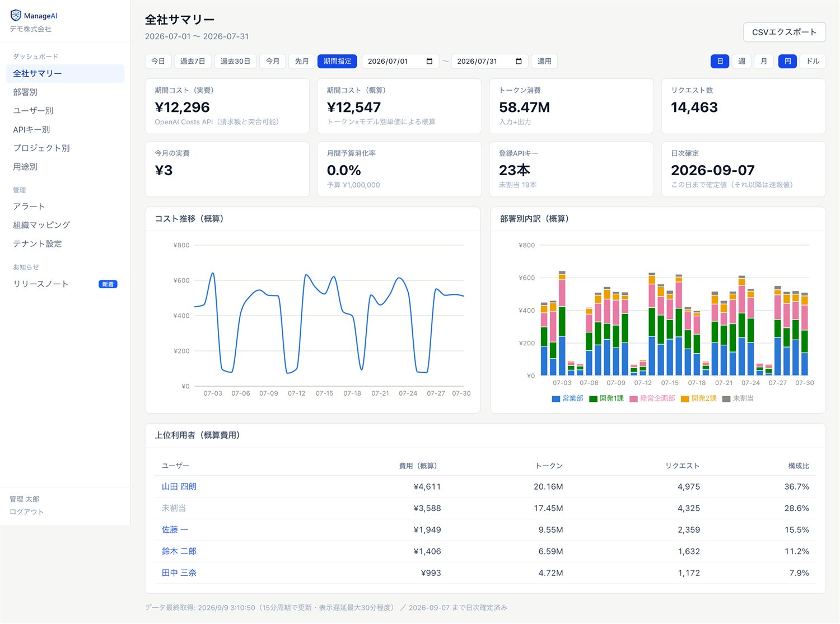The width and height of the screenshot is (840, 624).
Task: Click the ¥4,611 cost cell
Action: click(x=427, y=487)
